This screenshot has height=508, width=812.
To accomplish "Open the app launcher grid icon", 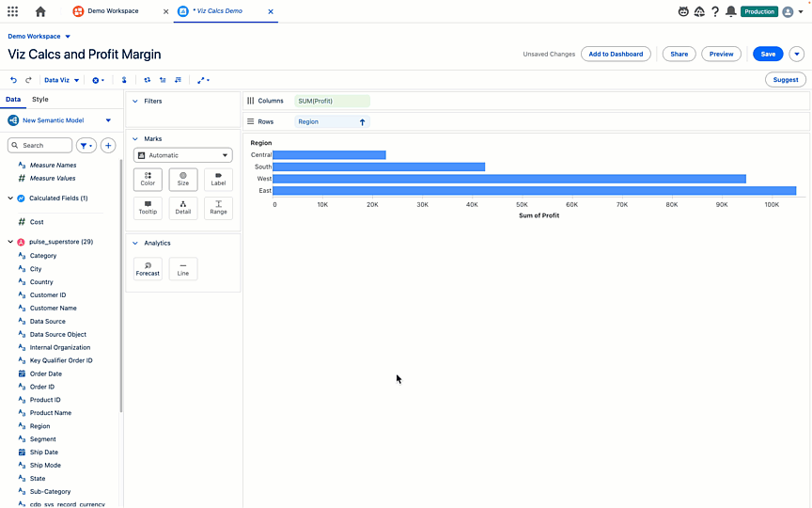I will click(12, 11).
